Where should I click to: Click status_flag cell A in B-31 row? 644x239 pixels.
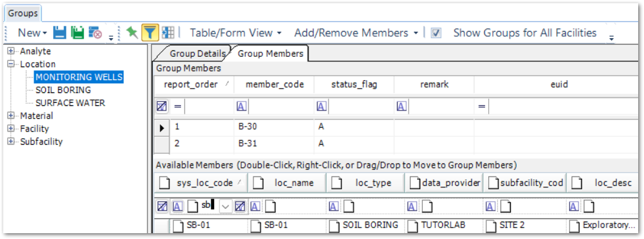point(354,144)
